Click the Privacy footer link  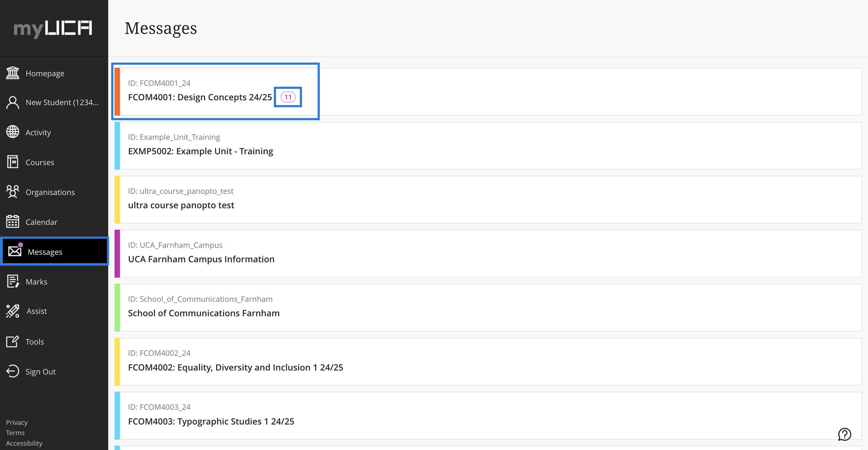17,422
